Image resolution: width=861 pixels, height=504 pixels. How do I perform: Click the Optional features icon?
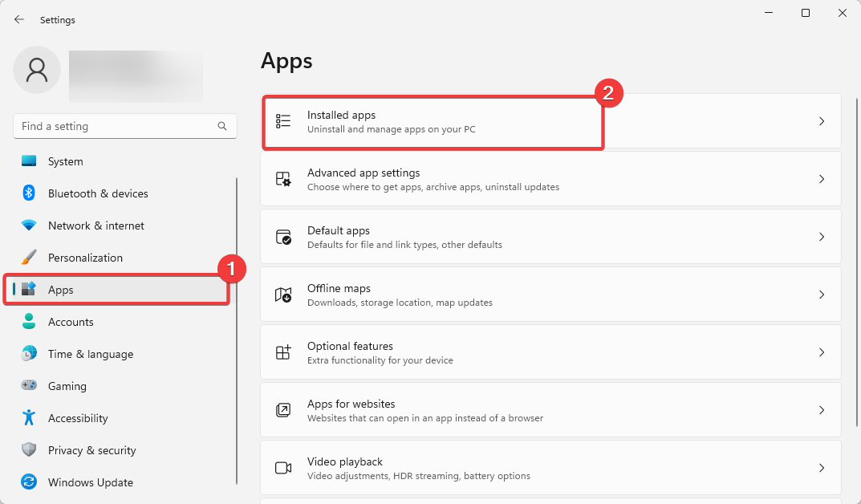(x=283, y=352)
